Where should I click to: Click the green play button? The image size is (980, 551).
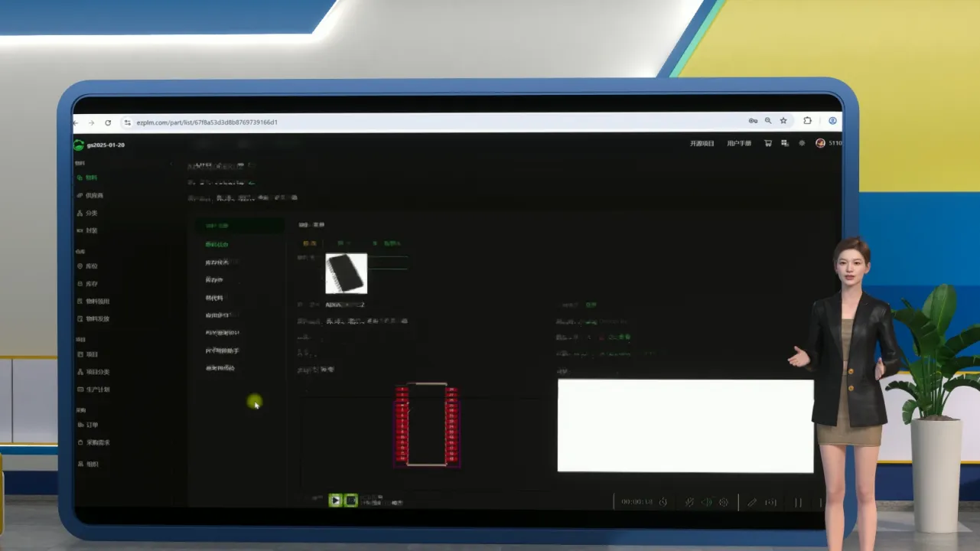click(x=335, y=500)
